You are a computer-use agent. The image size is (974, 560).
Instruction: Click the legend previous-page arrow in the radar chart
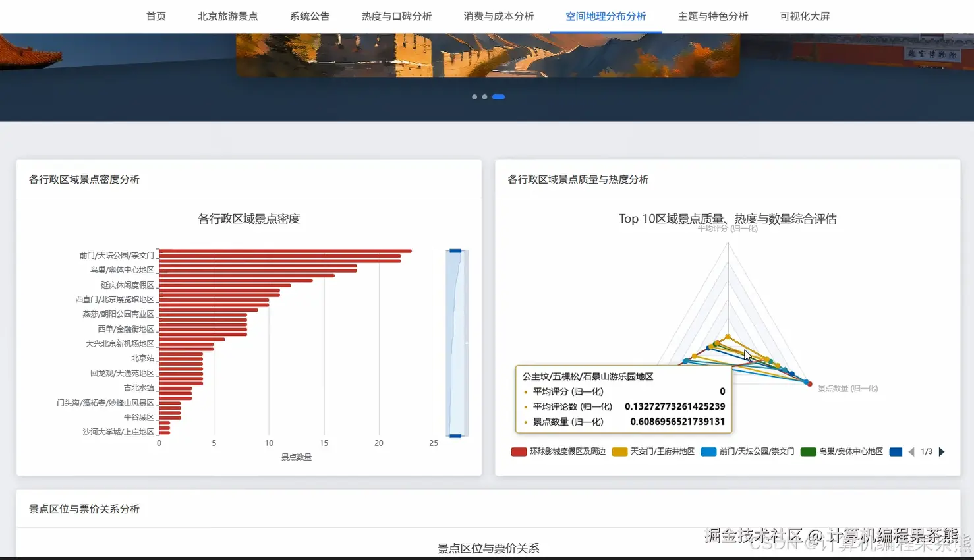click(913, 452)
